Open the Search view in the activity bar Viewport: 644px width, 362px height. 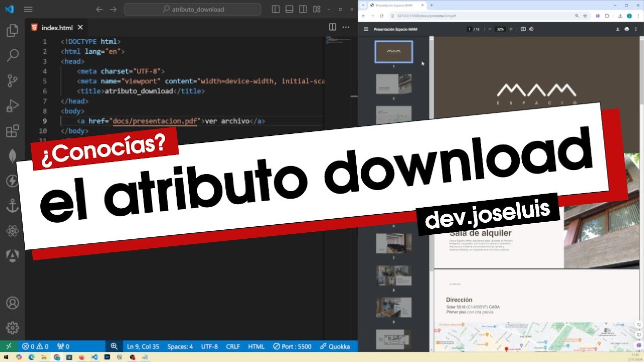point(12,55)
